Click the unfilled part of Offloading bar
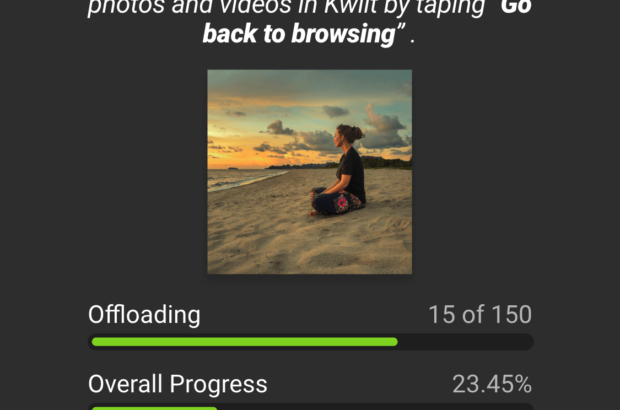The width and height of the screenshot is (620, 410). tap(464, 342)
